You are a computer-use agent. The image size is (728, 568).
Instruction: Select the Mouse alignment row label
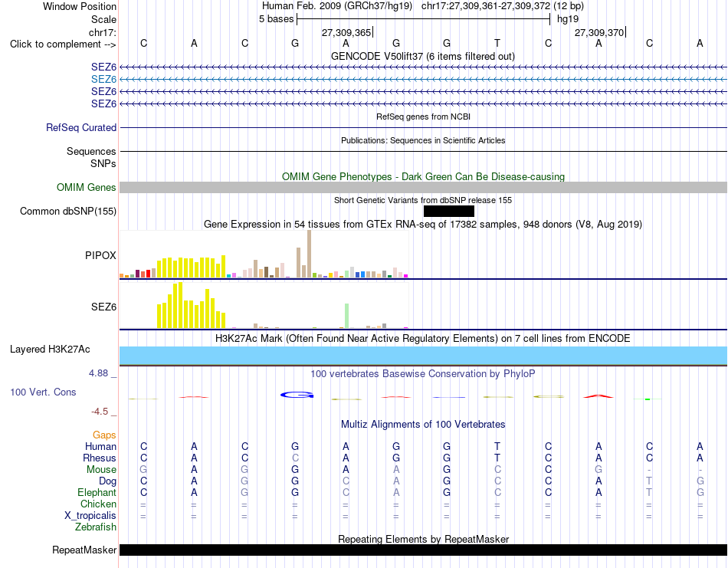(x=101, y=470)
